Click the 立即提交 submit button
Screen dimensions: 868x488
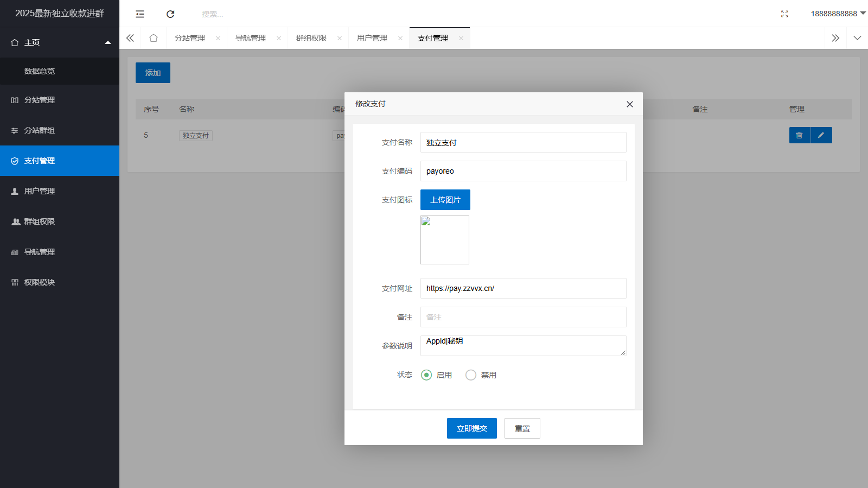click(471, 428)
